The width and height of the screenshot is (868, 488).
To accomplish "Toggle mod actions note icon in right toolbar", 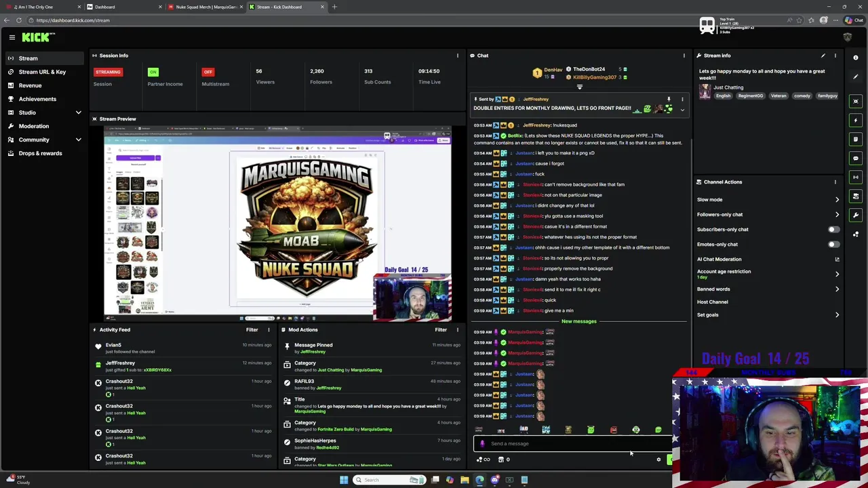I will tap(856, 139).
